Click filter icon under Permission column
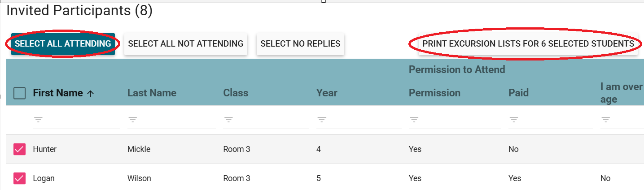This screenshot has height=190, width=644. [414, 120]
